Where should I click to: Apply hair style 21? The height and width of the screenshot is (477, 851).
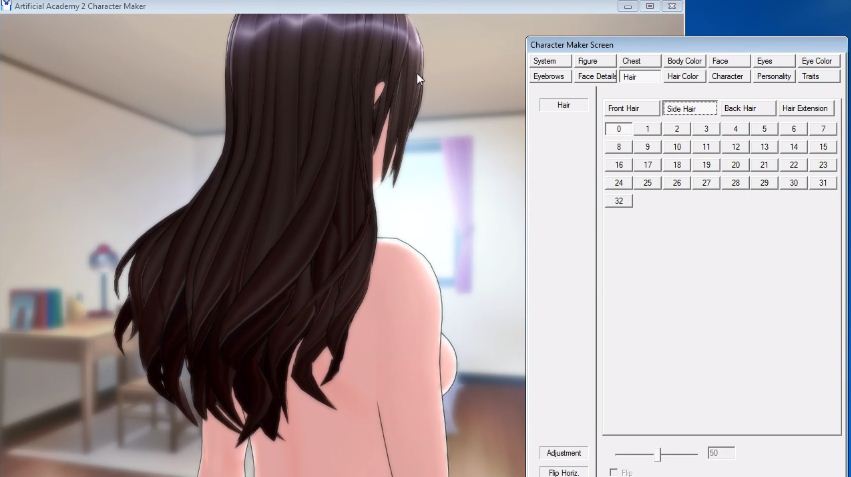pos(764,165)
